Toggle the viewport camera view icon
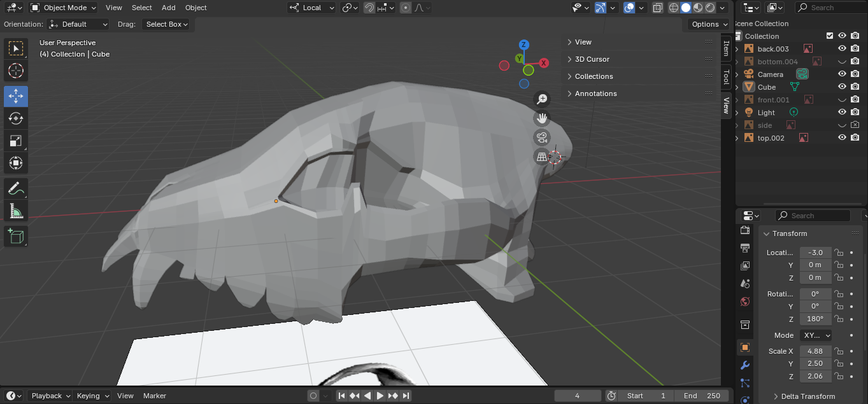This screenshot has height=404, width=868. (x=542, y=137)
